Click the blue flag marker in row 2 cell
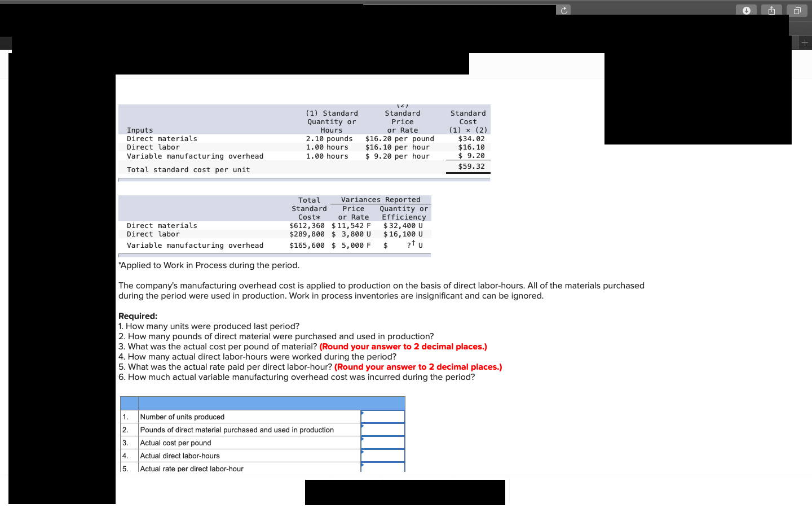This screenshot has height=508, width=812. [361, 426]
